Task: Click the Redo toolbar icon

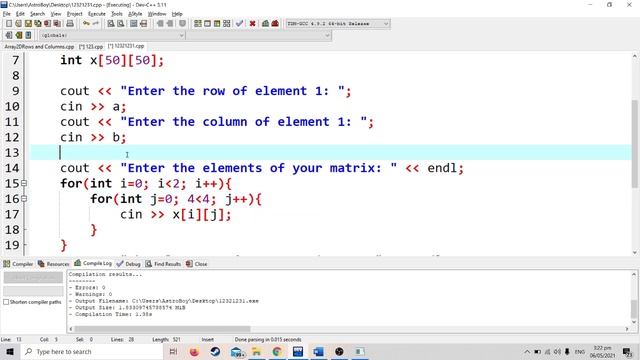Action: 96,24
